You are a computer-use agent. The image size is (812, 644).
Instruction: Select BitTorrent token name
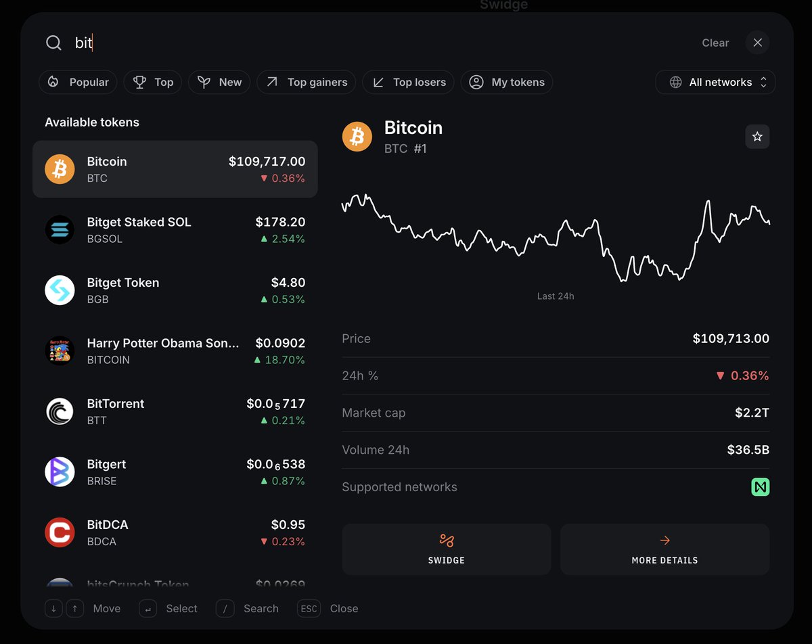(x=116, y=404)
